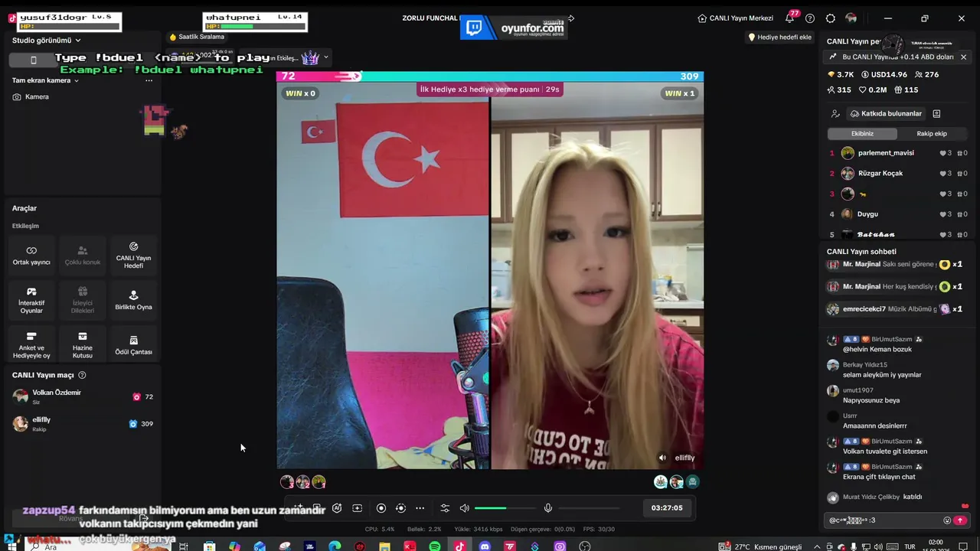Viewport: 980px width, 551px height.
Task: Open TikTok LIVE Studio taskbar icon
Action: 459,546
